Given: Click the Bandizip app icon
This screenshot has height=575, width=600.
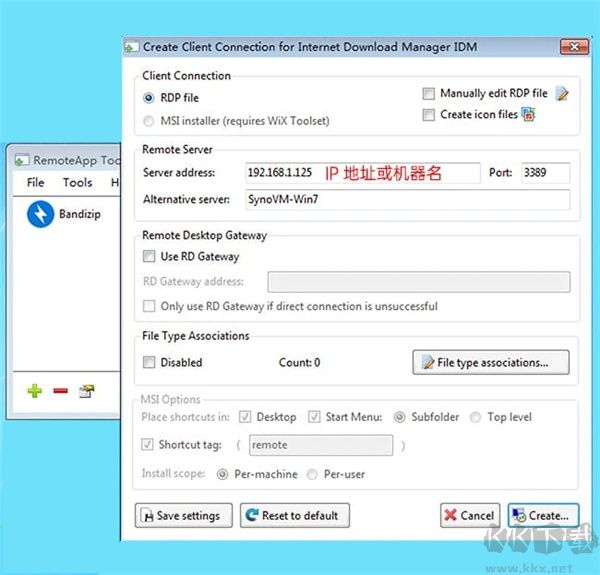Looking at the screenshot, I should click(x=41, y=215).
